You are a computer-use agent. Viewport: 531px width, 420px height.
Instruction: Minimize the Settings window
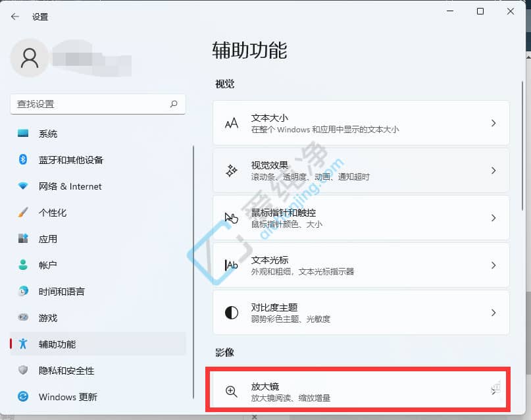coord(450,11)
